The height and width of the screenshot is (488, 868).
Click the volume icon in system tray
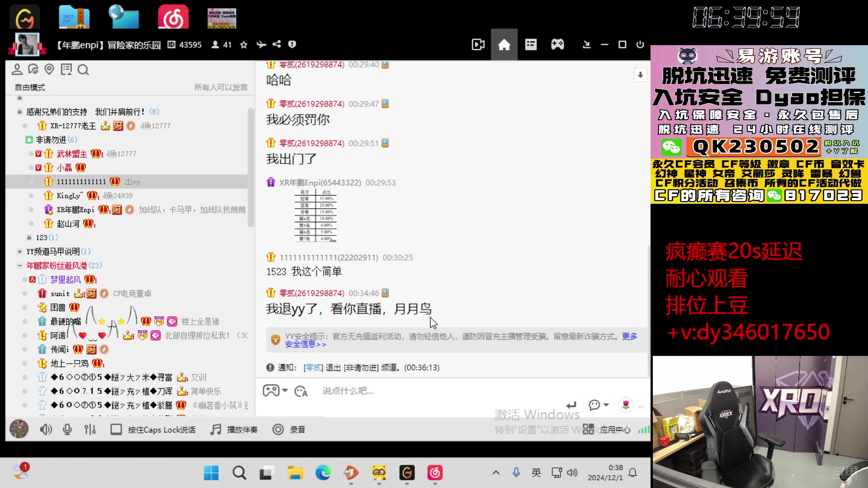572,473
